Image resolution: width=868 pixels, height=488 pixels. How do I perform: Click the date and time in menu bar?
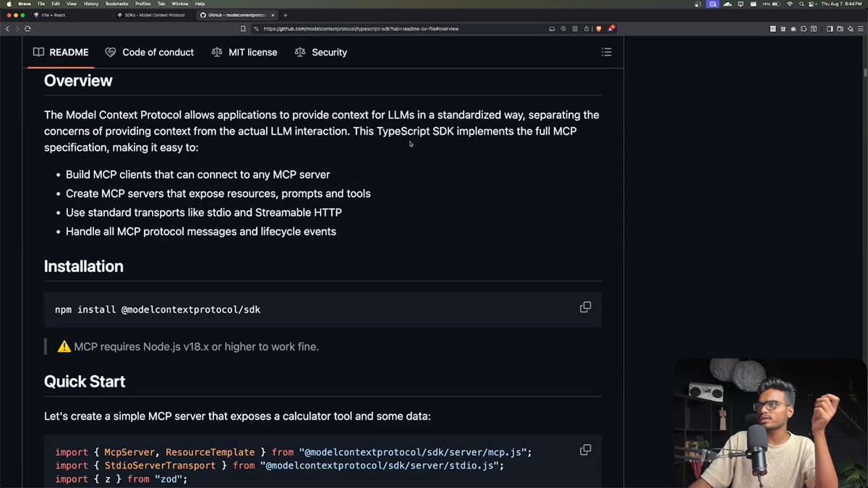842,4
